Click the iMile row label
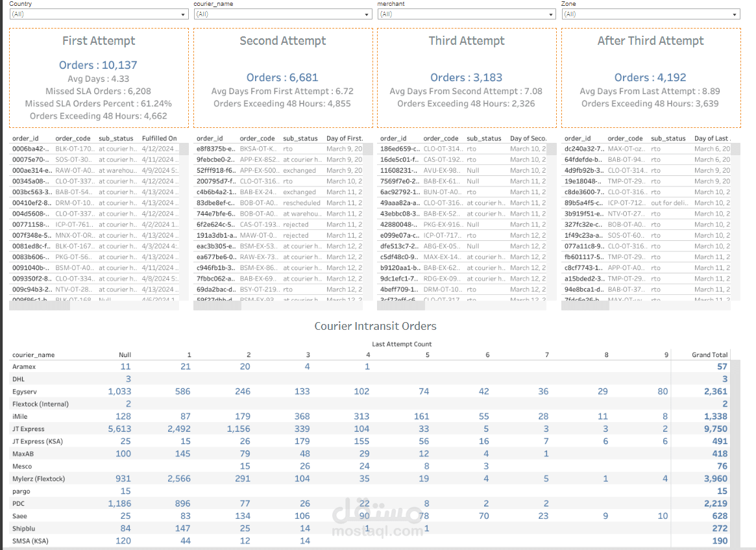The image size is (756, 550). (x=19, y=417)
